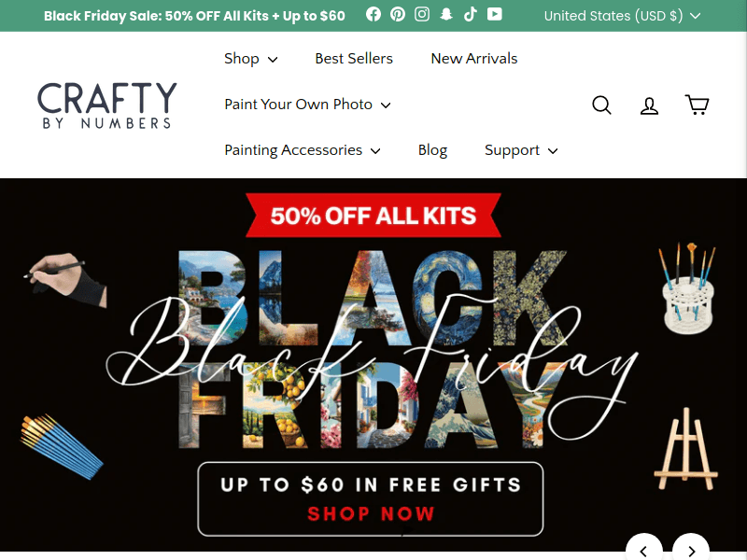Open the TikTok icon link

coord(470,14)
